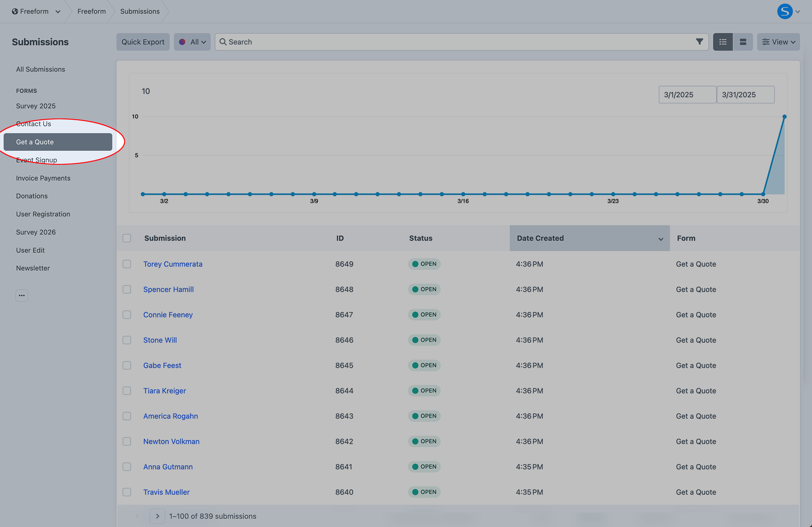The height and width of the screenshot is (527, 812).
Task: Open the Spencer Hamill submission link
Action: click(x=168, y=289)
